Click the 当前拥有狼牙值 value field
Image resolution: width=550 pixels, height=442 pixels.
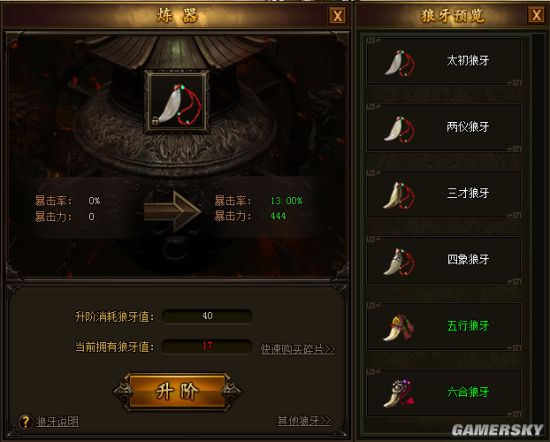coord(207,346)
